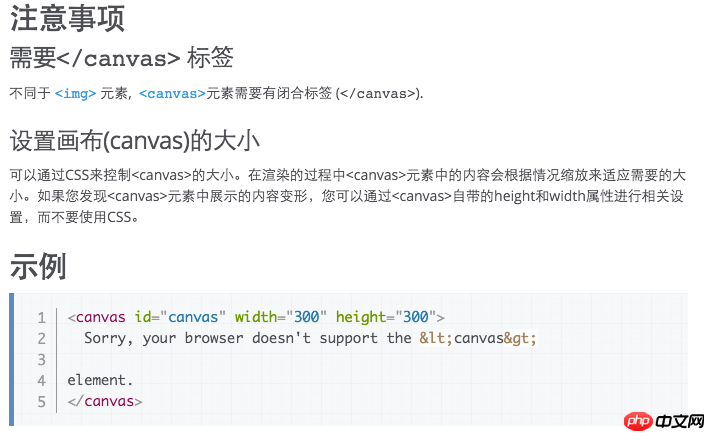The image size is (715, 441).
Task: Click the 注意事项 main heading
Action: pyautogui.click(x=67, y=18)
